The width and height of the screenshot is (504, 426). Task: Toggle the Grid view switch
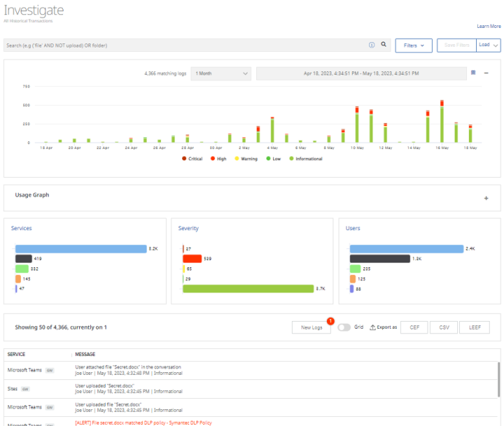pyautogui.click(x=344, y=327)
